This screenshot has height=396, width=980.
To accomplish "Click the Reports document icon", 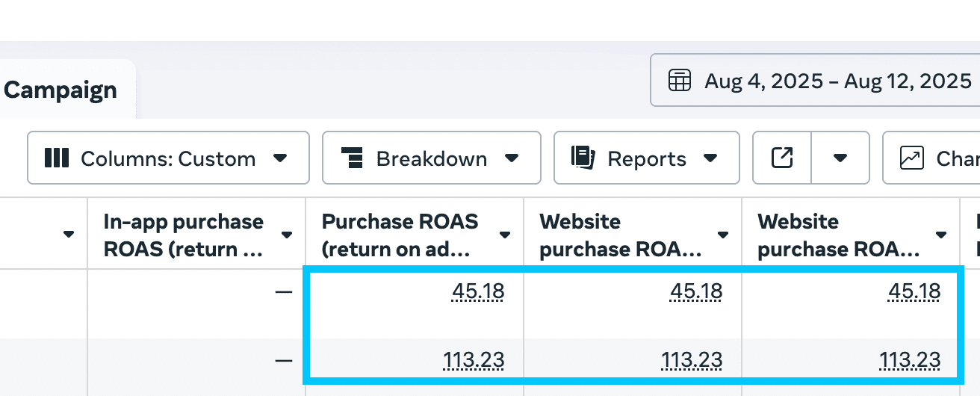I will click(x=583, y=158).
